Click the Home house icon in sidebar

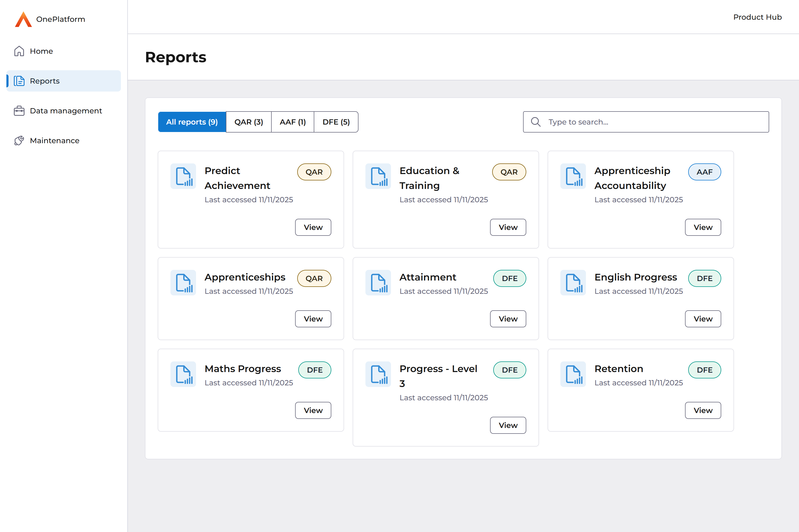(19, 51)
